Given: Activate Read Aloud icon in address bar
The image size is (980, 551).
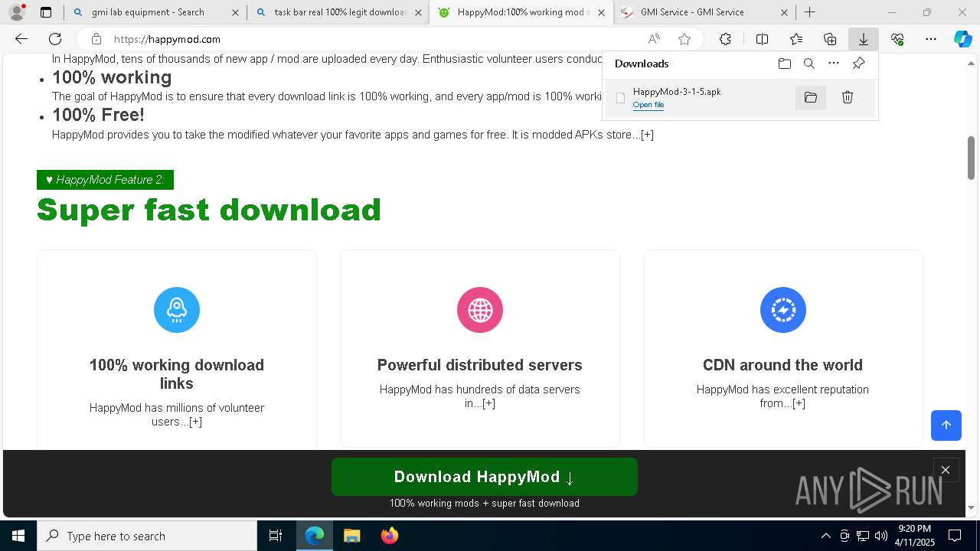Looking at the screenshot, I should pos(654,39).
